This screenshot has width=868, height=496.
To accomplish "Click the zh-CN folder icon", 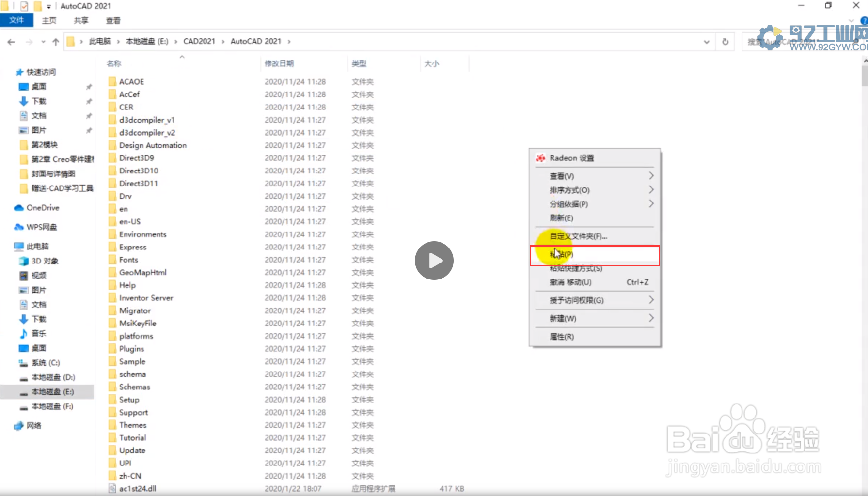I will tap(112, 476).
